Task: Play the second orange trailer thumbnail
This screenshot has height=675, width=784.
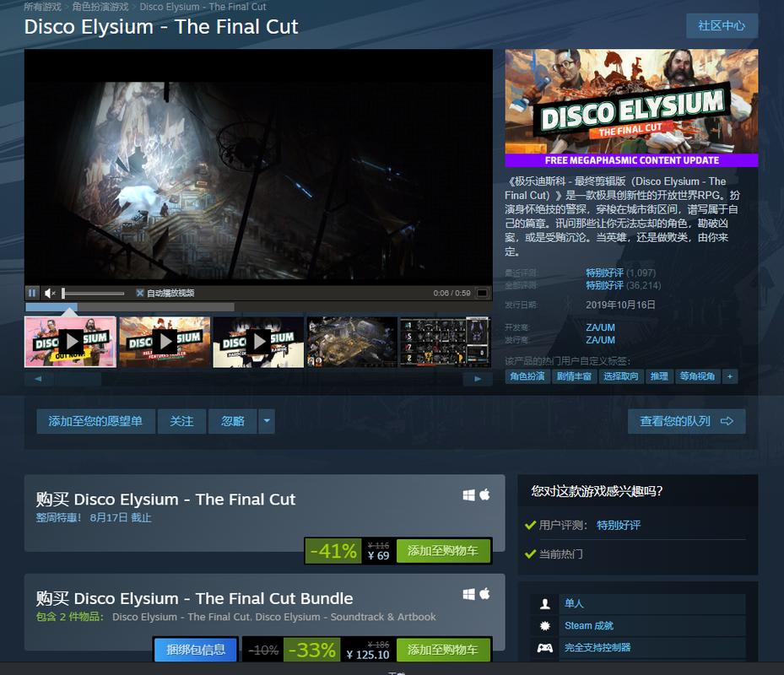Action: (x=165, y=342)
